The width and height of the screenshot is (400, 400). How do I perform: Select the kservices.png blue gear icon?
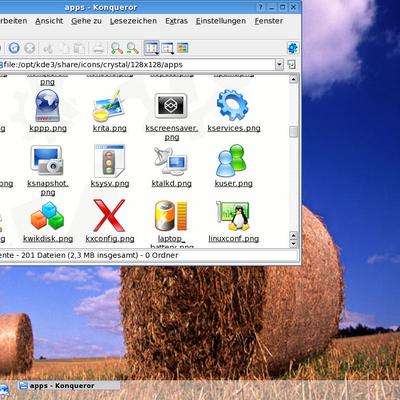click(x=232, y=105)
